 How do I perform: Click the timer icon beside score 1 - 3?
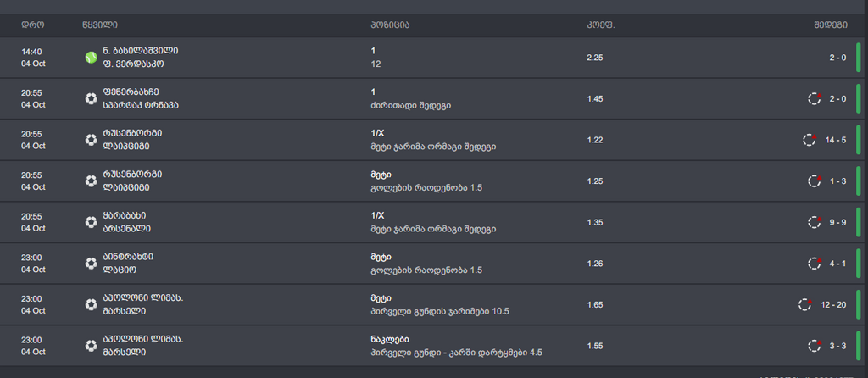pyautogui.click(x=815, y=181)
